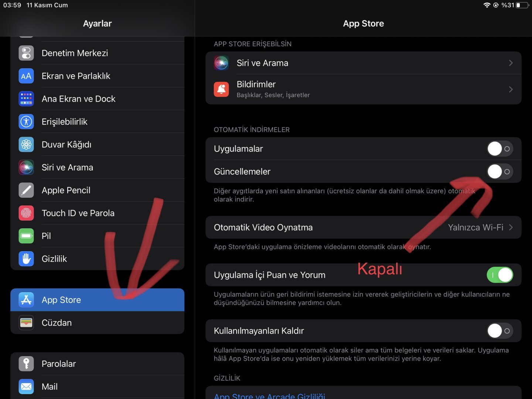
Task: Tap the Ana Ekran ve Dock grid icon
Action: (x=26, y=99)
